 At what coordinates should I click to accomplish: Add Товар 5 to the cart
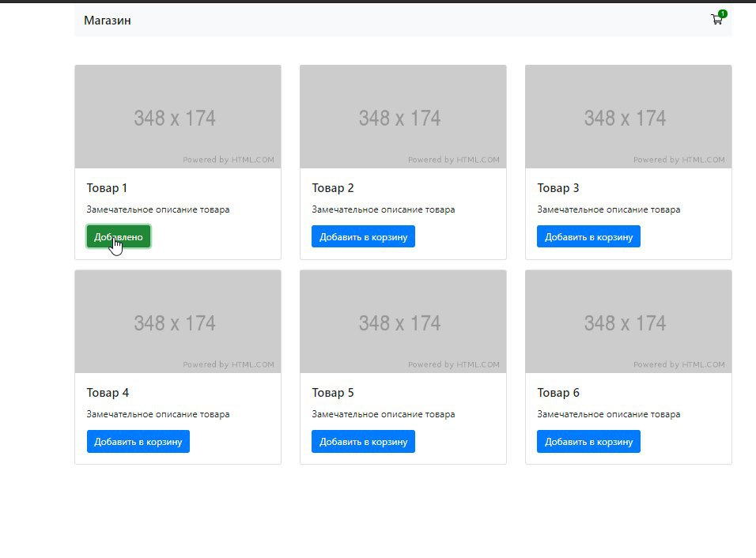(x=363, y=441)
